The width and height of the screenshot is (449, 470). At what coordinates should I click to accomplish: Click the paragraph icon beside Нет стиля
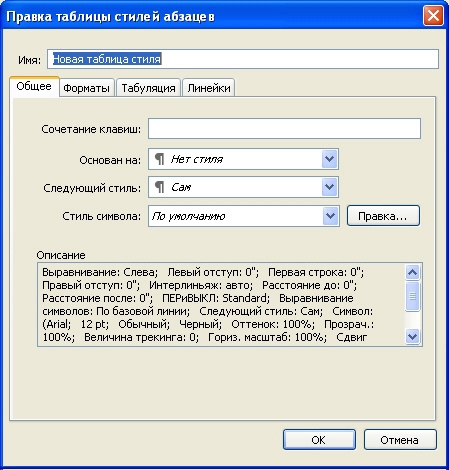click(x=160, y=159)
